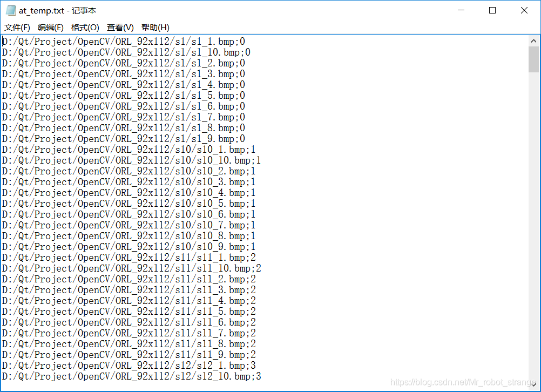Click the line ending in s11_1.bmp;2
Image resolution: width=541 pixels, height=392 pixels.
(x=129, y=258)
